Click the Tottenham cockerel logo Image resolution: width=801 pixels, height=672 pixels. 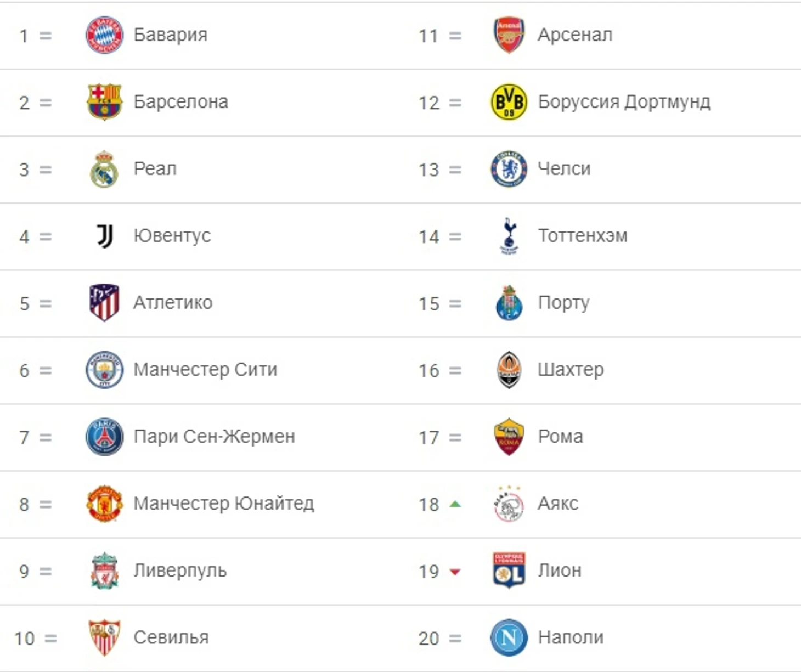click(509, 236)
